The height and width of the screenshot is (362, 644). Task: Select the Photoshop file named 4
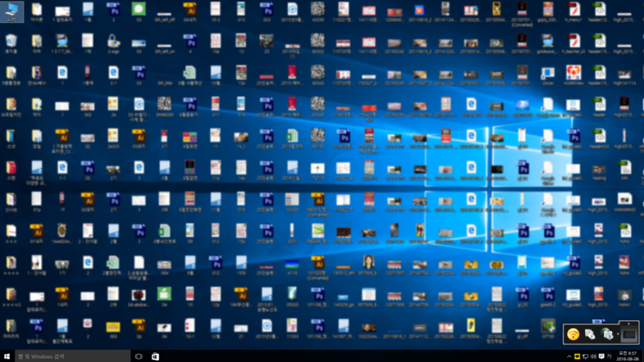pos(190,44)
